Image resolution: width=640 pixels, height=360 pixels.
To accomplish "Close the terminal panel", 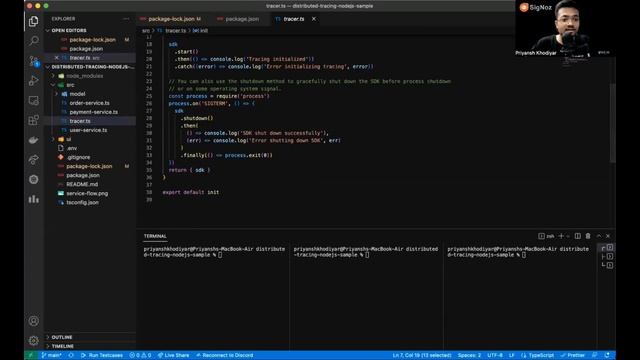I will pos(608,236).
